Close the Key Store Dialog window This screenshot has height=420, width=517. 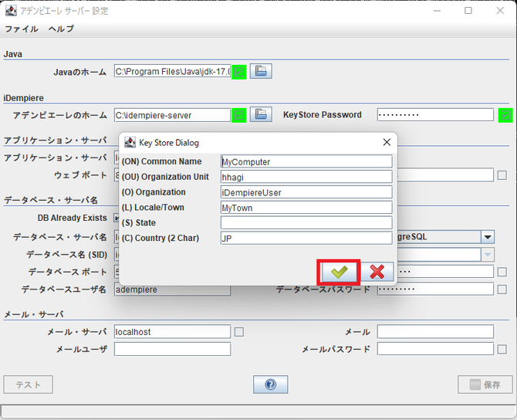387,142
